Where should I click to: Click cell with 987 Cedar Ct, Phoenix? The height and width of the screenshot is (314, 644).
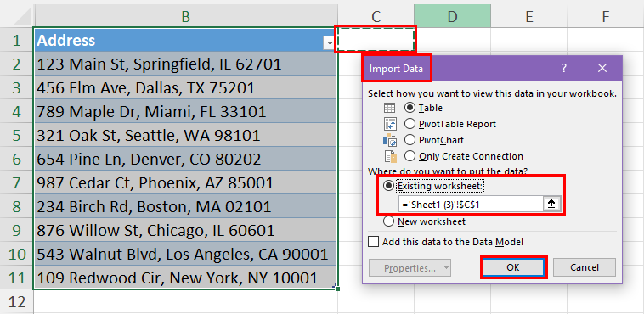tap(186, 183)
